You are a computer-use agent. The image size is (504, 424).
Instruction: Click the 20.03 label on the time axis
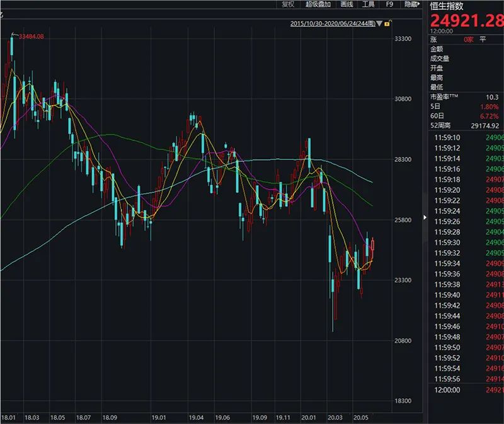coord(336,418)
